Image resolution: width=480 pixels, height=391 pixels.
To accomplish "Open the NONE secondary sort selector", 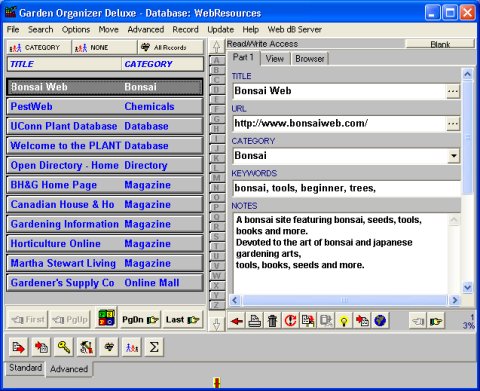I will [x=104, y=48].
